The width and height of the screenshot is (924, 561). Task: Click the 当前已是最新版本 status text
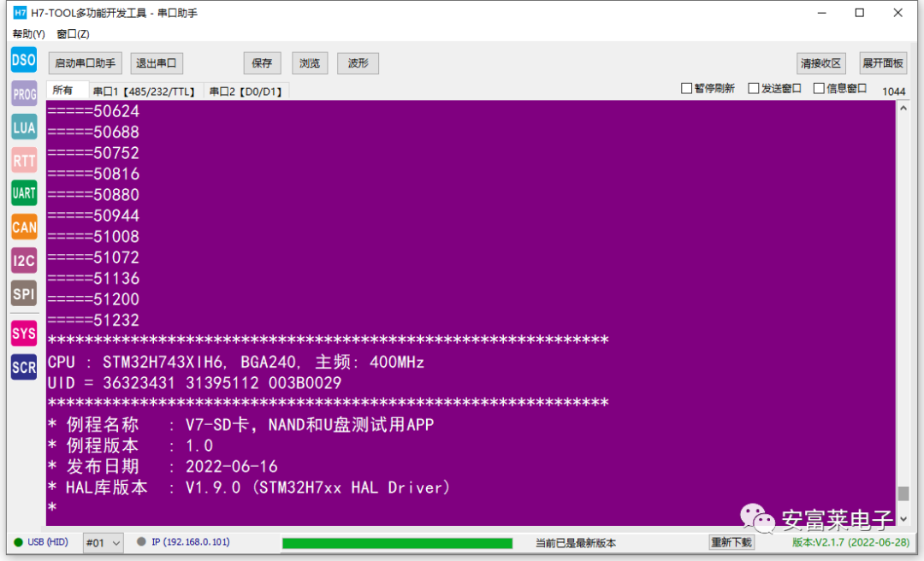pos(576,543)
